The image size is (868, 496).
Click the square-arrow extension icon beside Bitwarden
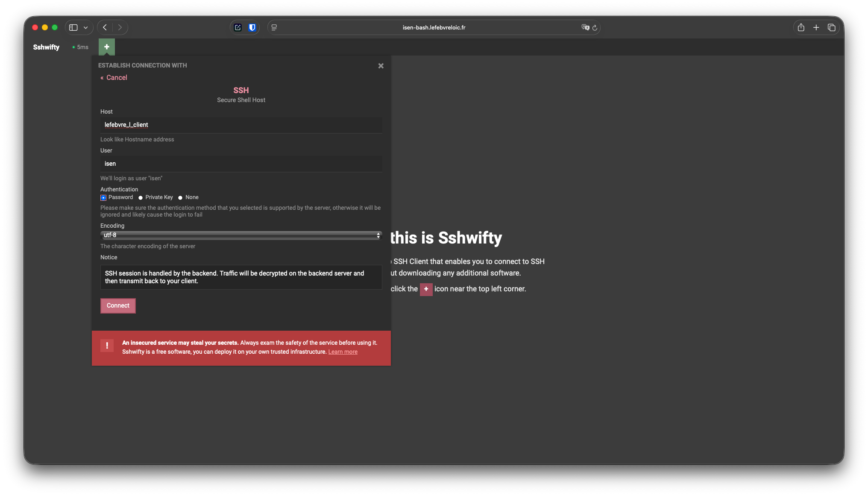pyautogui.click(x=238, y=27)
